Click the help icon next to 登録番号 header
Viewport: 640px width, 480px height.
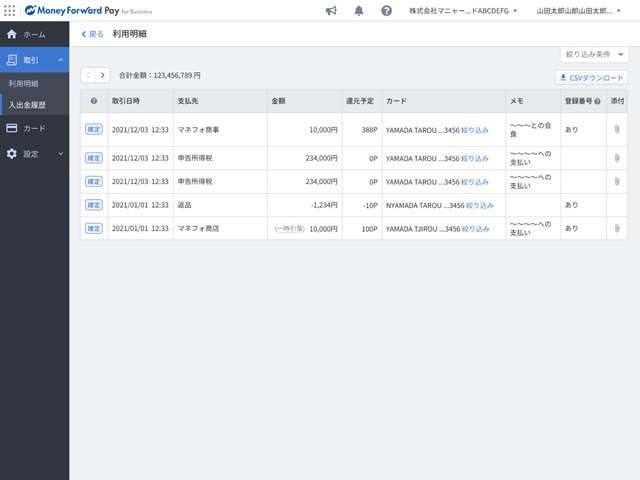[x=598, y=101]
